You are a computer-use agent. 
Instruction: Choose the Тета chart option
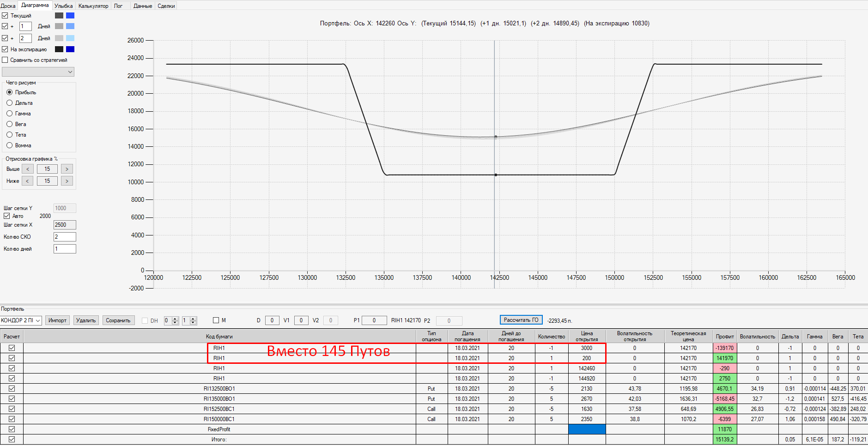(9, 135)
